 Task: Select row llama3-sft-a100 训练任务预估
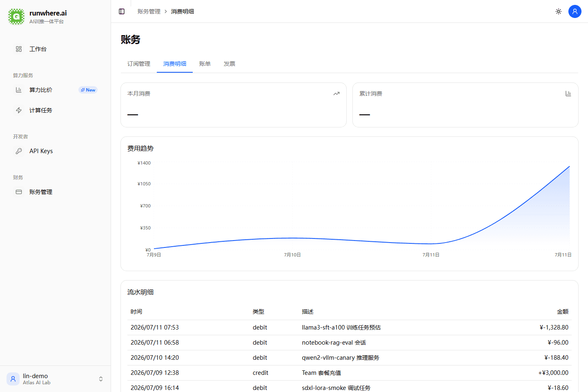[350, 327]
